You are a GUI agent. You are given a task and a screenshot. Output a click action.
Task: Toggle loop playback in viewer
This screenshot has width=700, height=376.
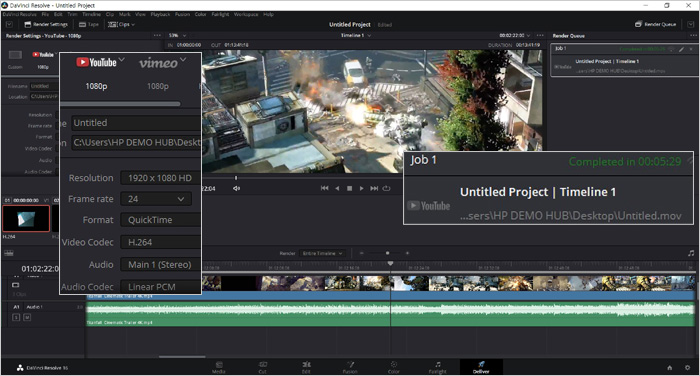click(387, 188)
